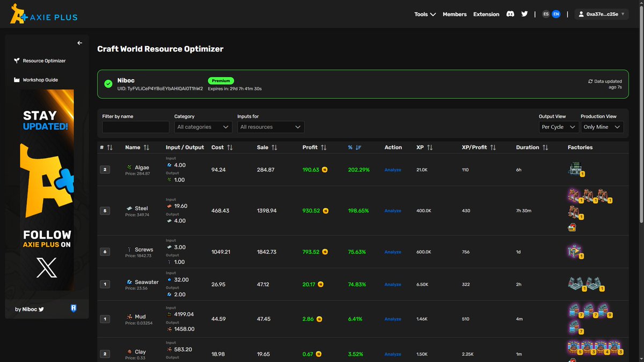Click the 202.29% value in Algae row
Viewport: 644px width, 362px height.
[359, 169]
